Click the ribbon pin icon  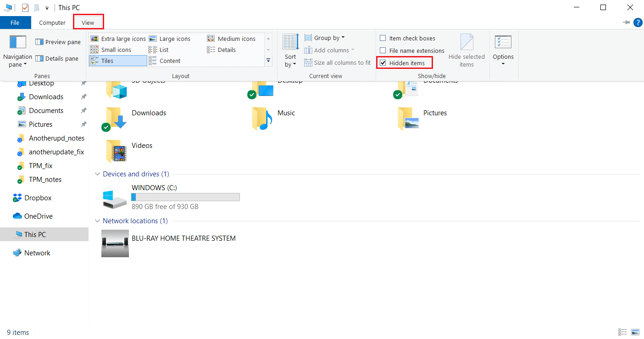coord(626,23)
